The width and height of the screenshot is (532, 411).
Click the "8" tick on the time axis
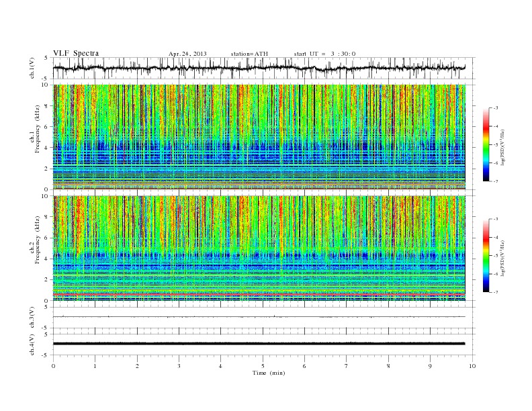(x=388, y=366)
